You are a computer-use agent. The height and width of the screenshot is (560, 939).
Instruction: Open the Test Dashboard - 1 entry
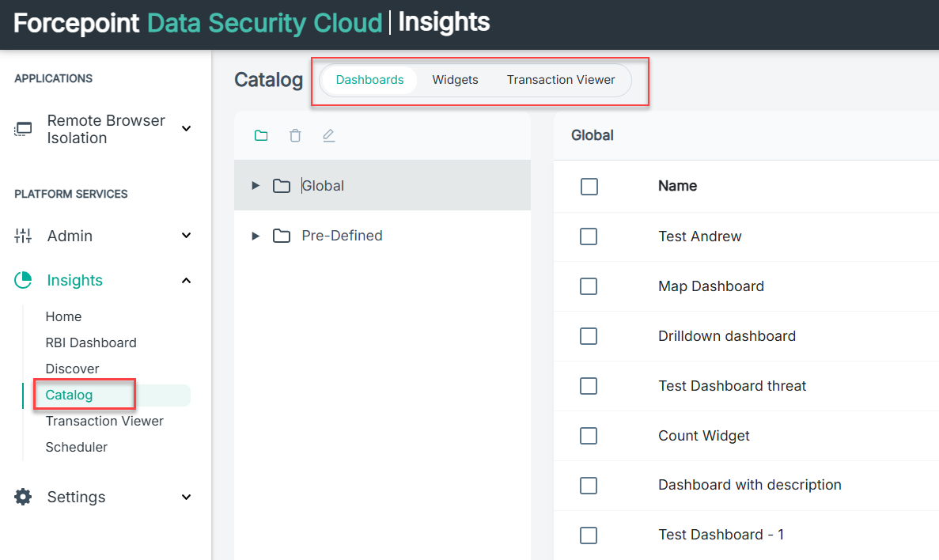pos(721,534)
